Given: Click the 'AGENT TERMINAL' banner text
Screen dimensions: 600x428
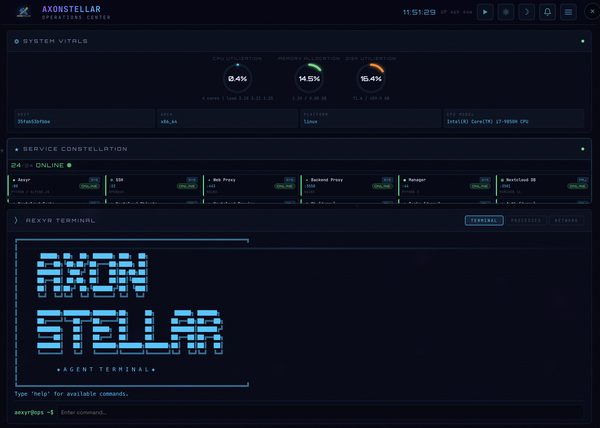Looking at the screenshot, I should (x=106, y=369).
